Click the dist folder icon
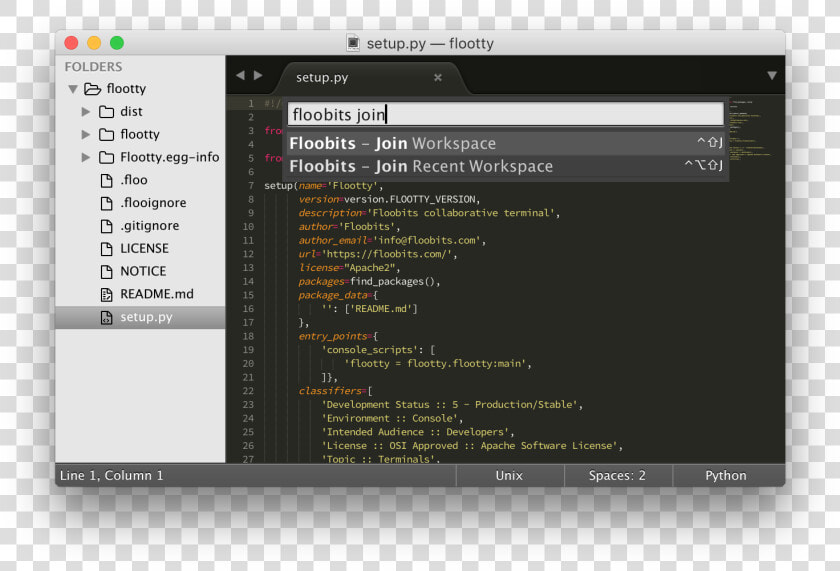 pyautogui.click(x=107, y=111)
